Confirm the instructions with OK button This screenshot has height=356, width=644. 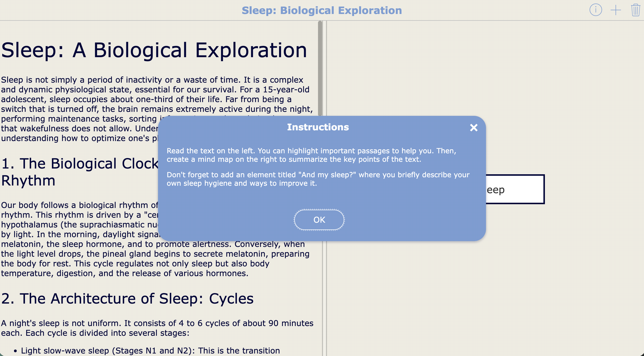(x=319, y=220)
